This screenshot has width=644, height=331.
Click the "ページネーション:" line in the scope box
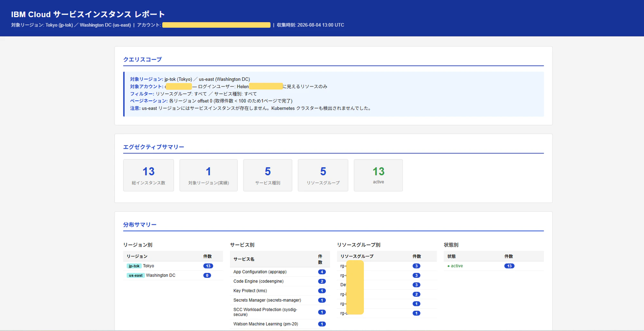pos(211,101)
